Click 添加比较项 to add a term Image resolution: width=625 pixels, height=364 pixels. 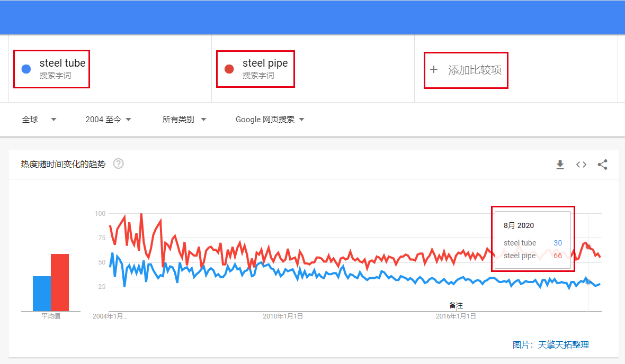click(x=475, y=70)
